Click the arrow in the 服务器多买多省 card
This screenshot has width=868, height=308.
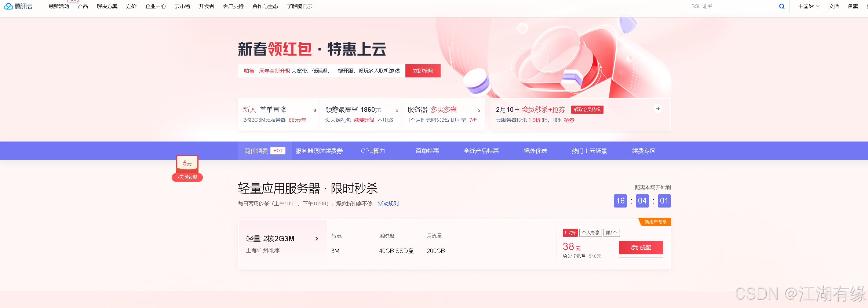point(479,110)
